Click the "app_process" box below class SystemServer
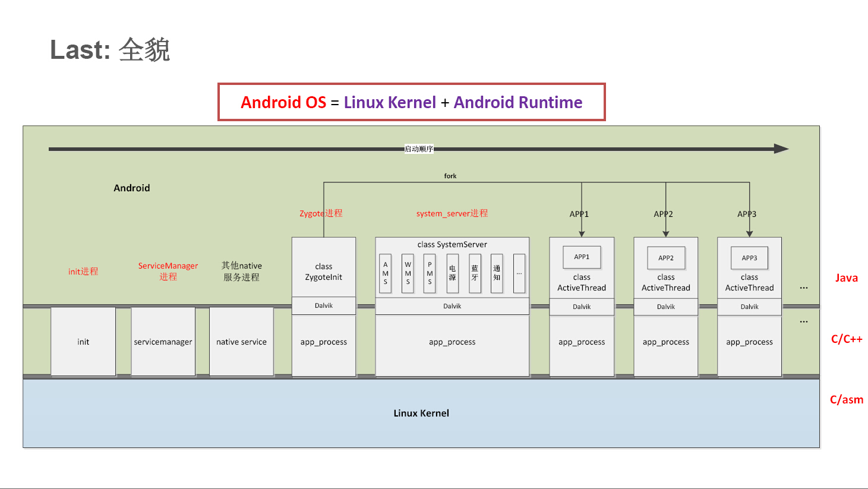 452,346
